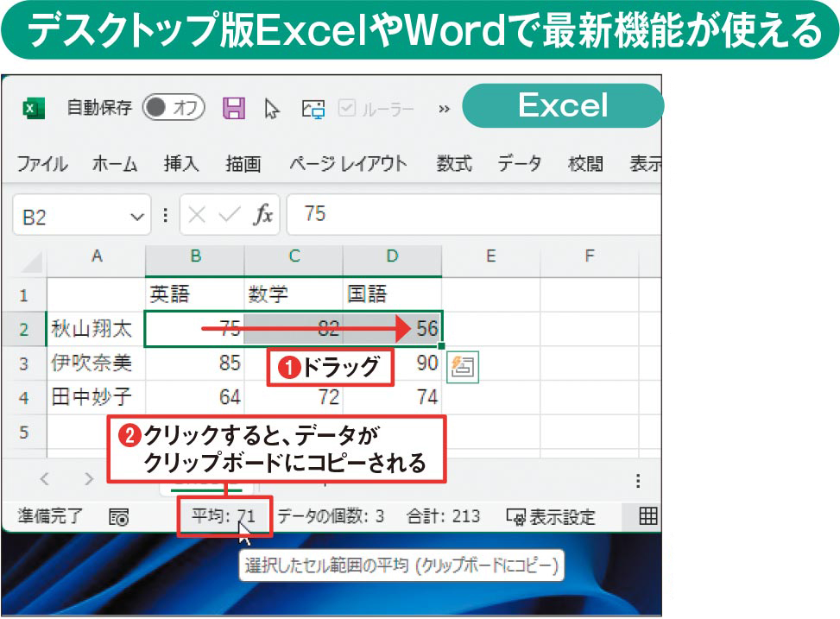Image resolution: width=840 pixels, height=619 pixels.
Task: Copy the 平均: 71 status bar value
Action: point(224,516)
